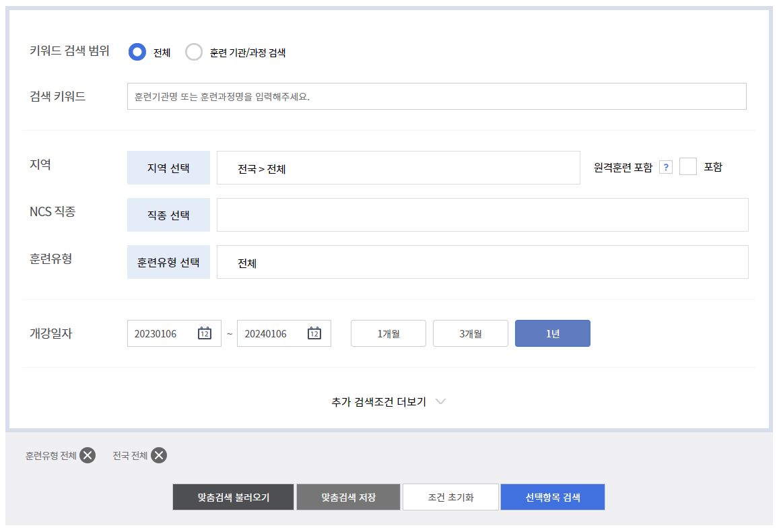
Task: Select the 훈련 기관/과정 검색 radio button
Action: [194, 51]
